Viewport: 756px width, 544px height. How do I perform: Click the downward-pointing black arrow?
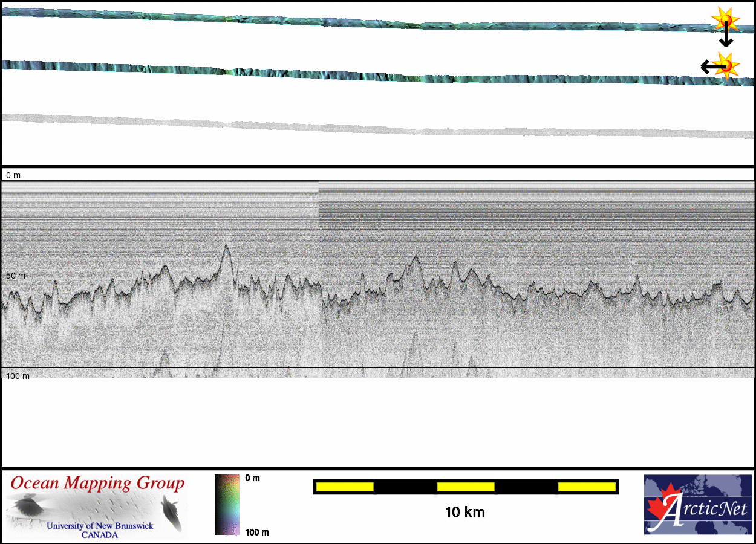[x=726, y=38]
